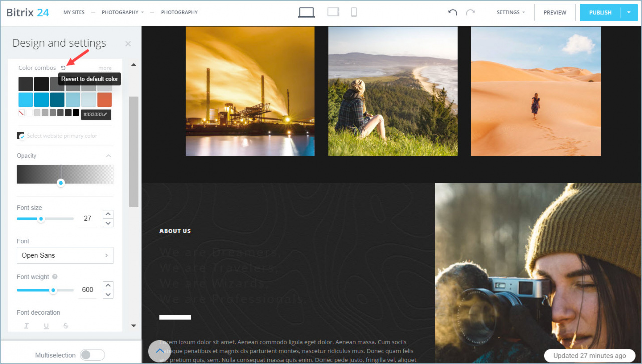Select the pale light-blue color swatch
The height and width of the screenshot is (364, 642).
pos(89,100)
